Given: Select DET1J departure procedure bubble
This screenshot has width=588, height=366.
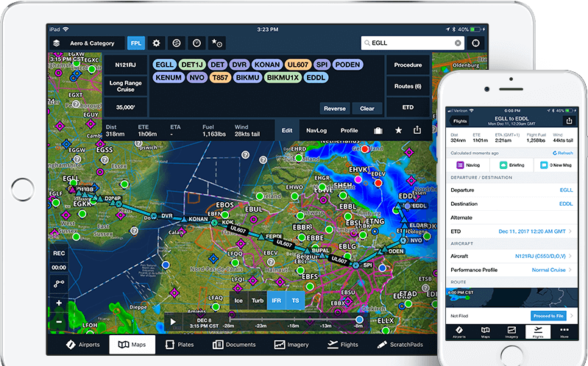Looking at the screenshot, I should tap(192, 65).
